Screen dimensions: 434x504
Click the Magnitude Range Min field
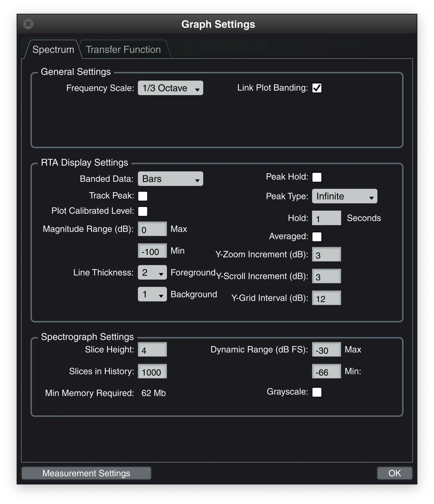tap(152, 251)
